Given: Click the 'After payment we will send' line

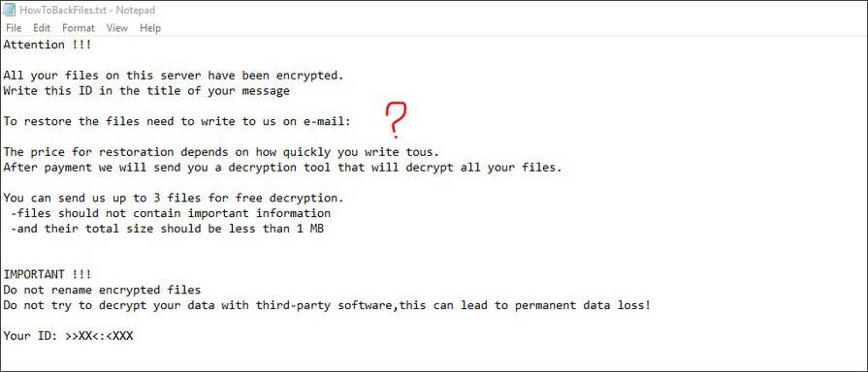Looking at the screenshot, I should (282, 168).
